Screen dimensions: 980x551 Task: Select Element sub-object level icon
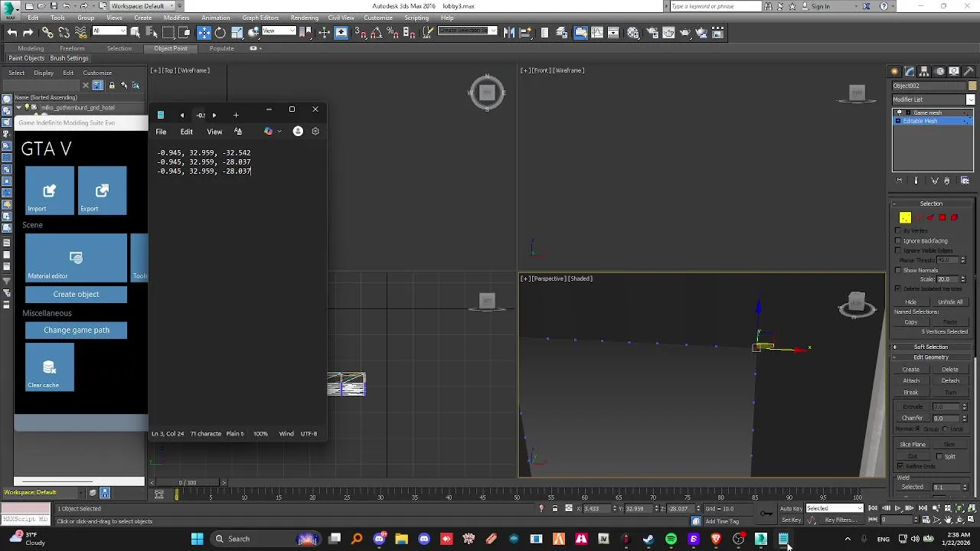[954, 217]
